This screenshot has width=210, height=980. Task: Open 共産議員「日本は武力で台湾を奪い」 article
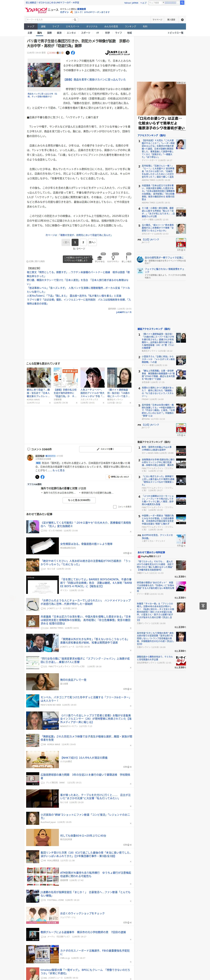85,620
